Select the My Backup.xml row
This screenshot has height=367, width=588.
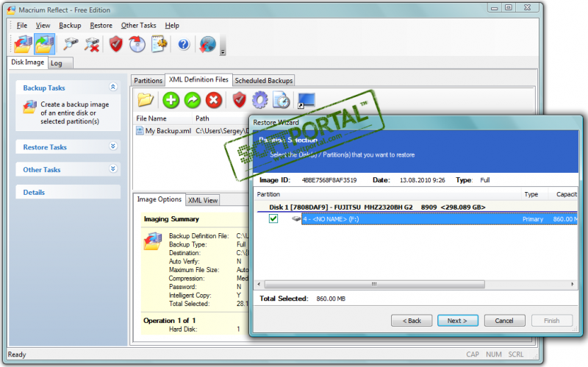coord(192,131)
